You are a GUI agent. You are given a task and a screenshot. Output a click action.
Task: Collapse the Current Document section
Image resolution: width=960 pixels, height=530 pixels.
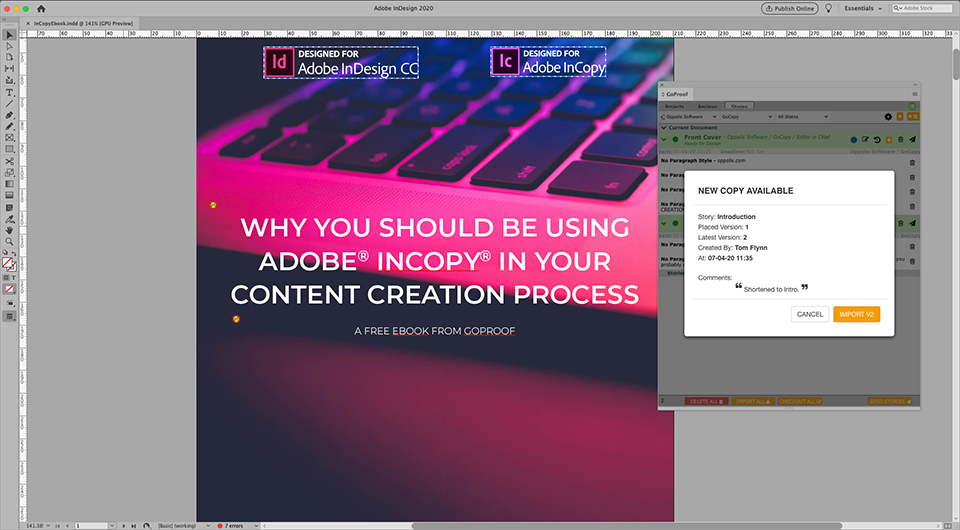pyautogui.click(x=664, y=127)
